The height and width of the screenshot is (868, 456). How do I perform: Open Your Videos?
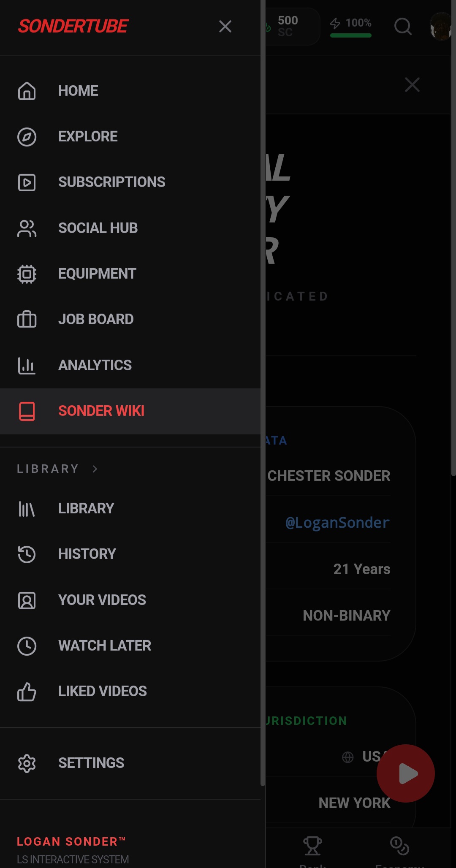(x=102, y=600)
